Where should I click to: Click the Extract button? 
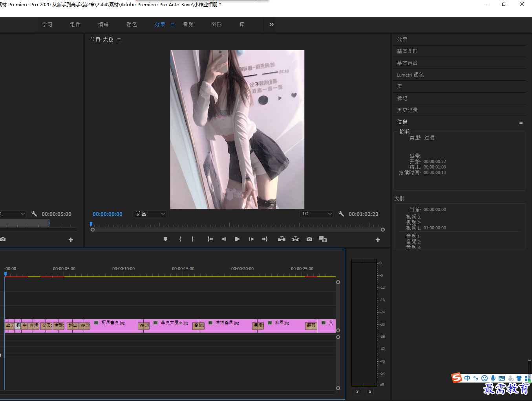[296, 239]
